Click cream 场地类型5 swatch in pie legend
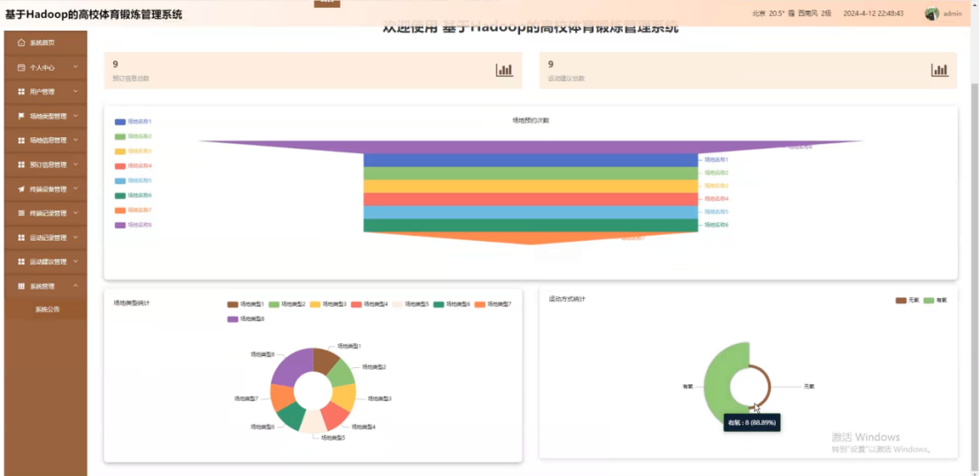 397,304
